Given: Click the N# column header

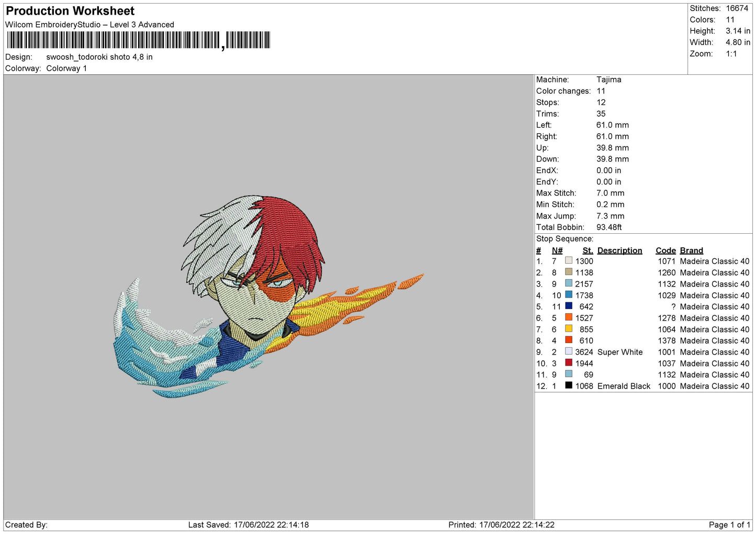Looking at the screenshot, I should [x=557, y=251].
